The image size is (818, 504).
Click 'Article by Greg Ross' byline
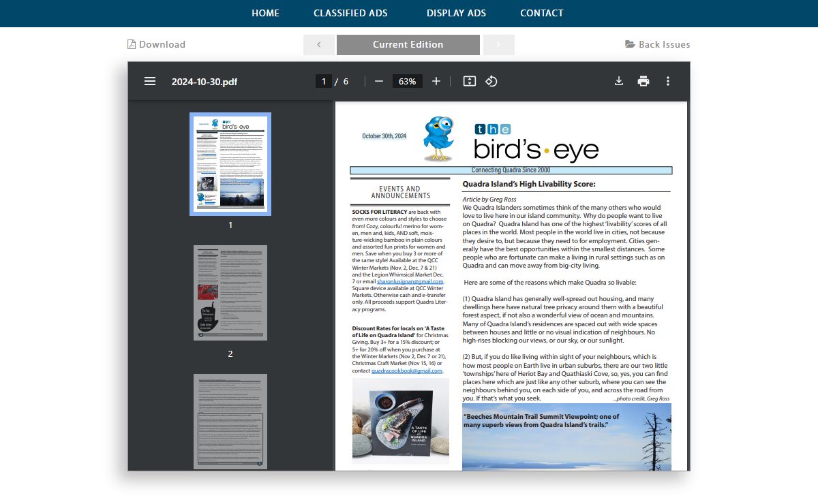click(x=489, y=200)
